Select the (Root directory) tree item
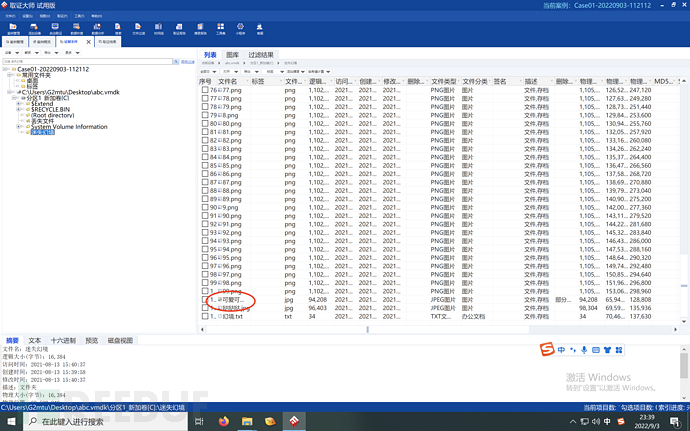690x431 pixels. click(x=52, y=115)
